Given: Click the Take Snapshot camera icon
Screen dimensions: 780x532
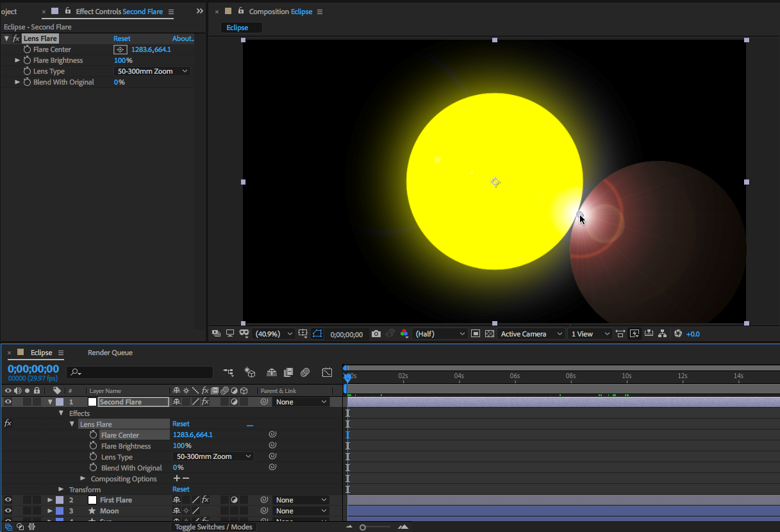Looking at the screenshot, I should point(376,334).
